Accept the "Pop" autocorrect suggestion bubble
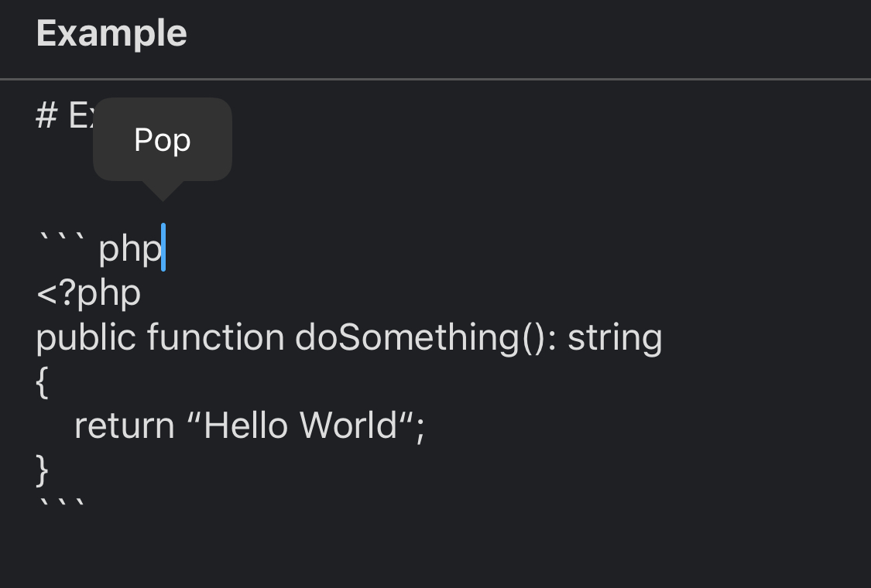Screen dimensions: 871x588 pos(162,140)
